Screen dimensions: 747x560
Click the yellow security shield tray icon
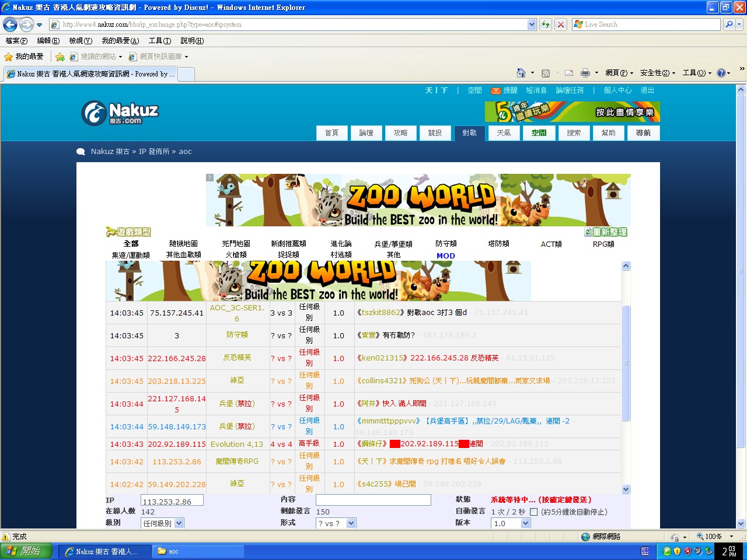pyautogui.click(x=678, y=551)
